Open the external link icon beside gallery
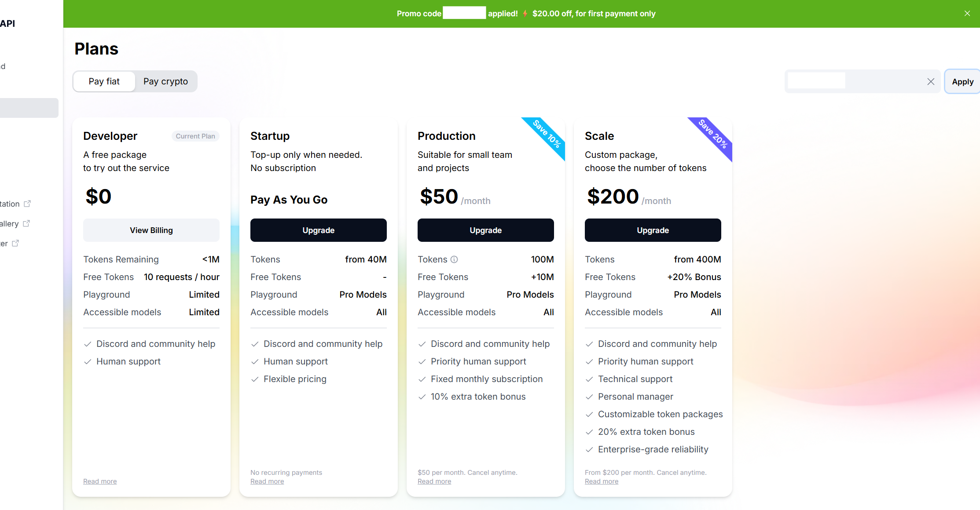Viewport: 980px width, 510px height. tap(26, 223)
